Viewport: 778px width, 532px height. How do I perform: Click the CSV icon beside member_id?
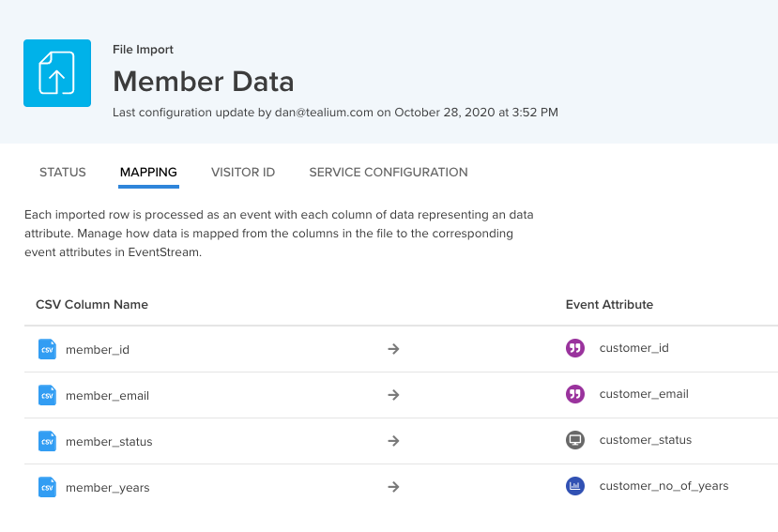tap(47, 349)
